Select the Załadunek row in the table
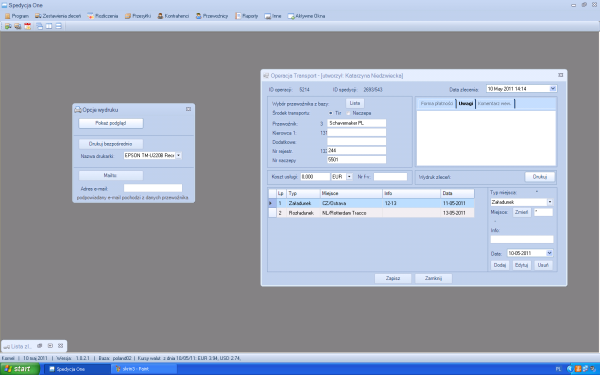Screen dimensions: 600x375 (371, 203)
